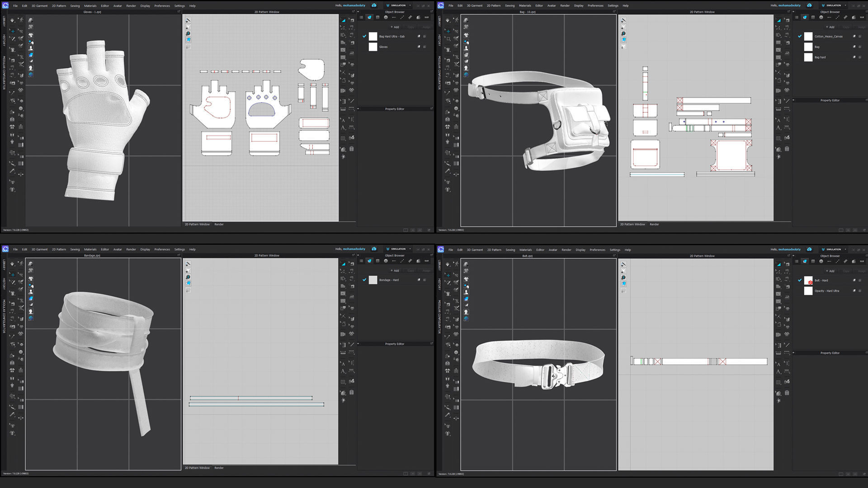Undock the Object Browser panel in Gloves window

pos(432,12)
